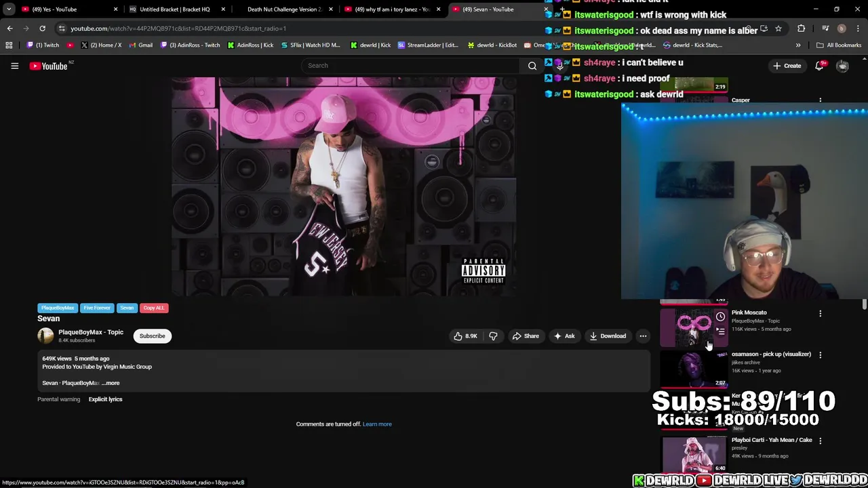Expand the description with ...more
Viewport: 868px width, 488px height.
(111, 383)
